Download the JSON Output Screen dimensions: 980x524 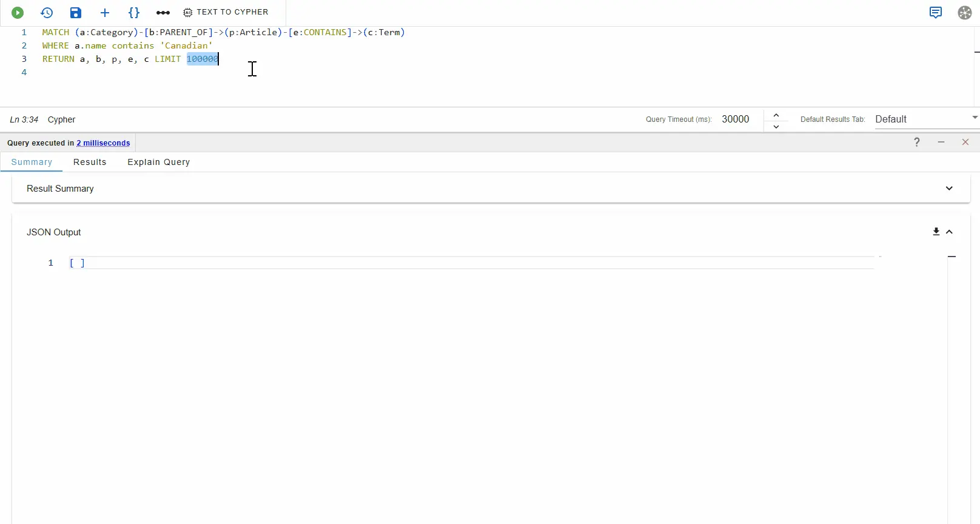(x=936, y=232)
